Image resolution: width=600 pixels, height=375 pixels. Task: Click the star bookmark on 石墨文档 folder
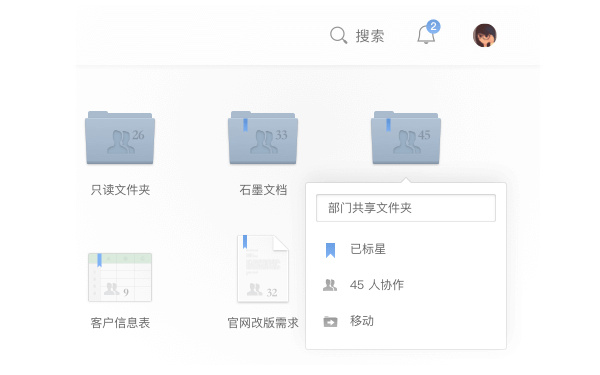pos(245,125)
